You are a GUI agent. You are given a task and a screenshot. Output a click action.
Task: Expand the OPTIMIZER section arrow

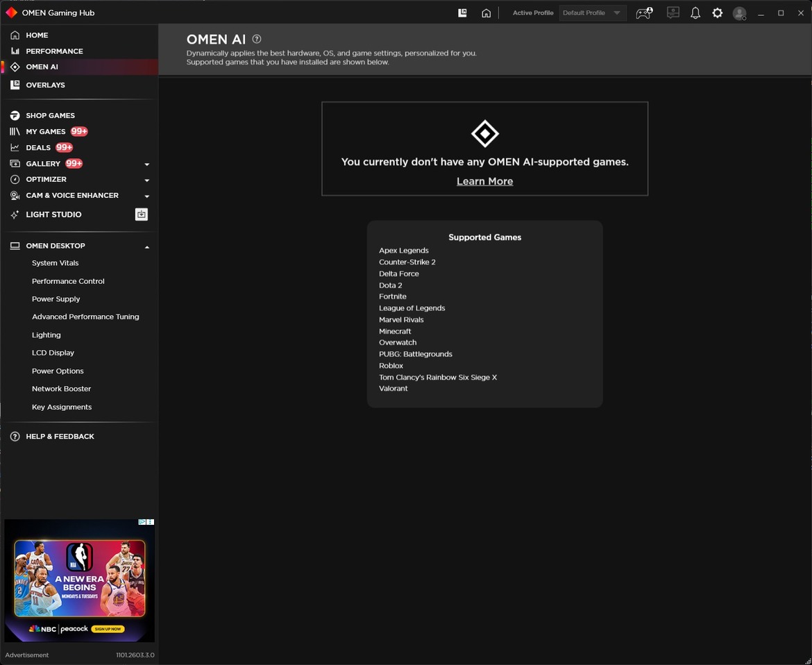tap(147, 180)
